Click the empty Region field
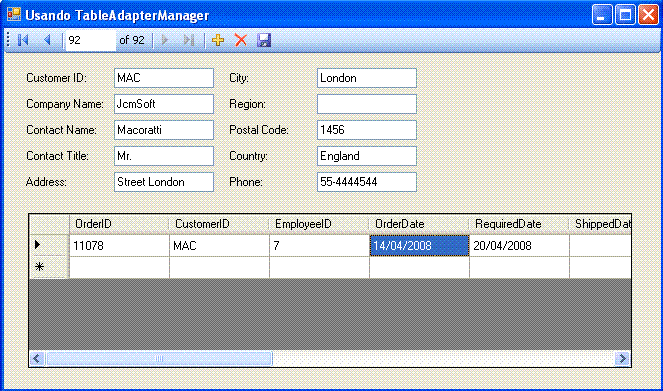The height and width of the screenshot is (391, 663). [x=367, y=104]
